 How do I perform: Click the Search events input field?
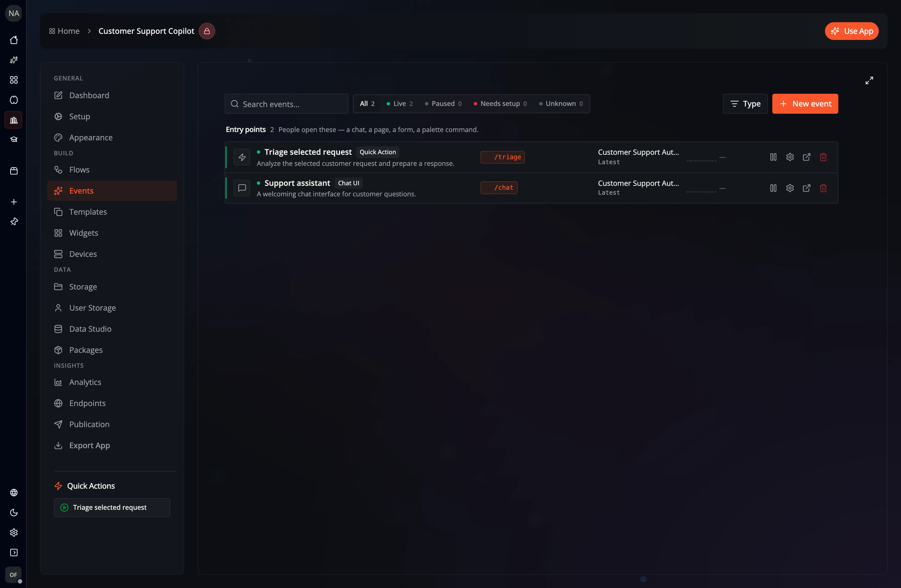pyautogui.click(x=286, y=104)
